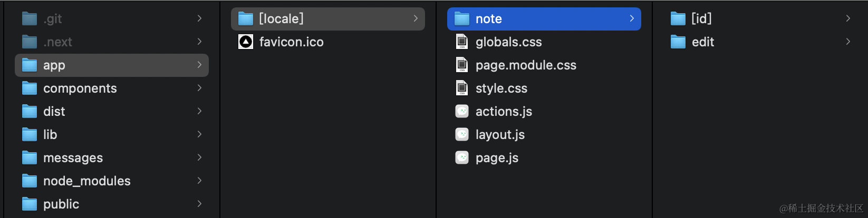Select the highlighted note folder

coord(488,19)
